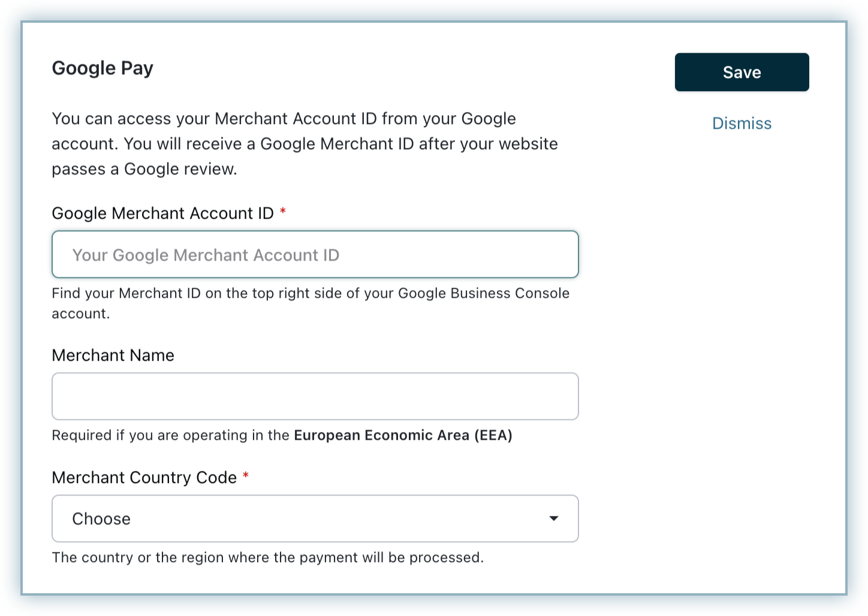Click the country or region helper text
This screenshot has height=616, width=868.
[267, 558]
